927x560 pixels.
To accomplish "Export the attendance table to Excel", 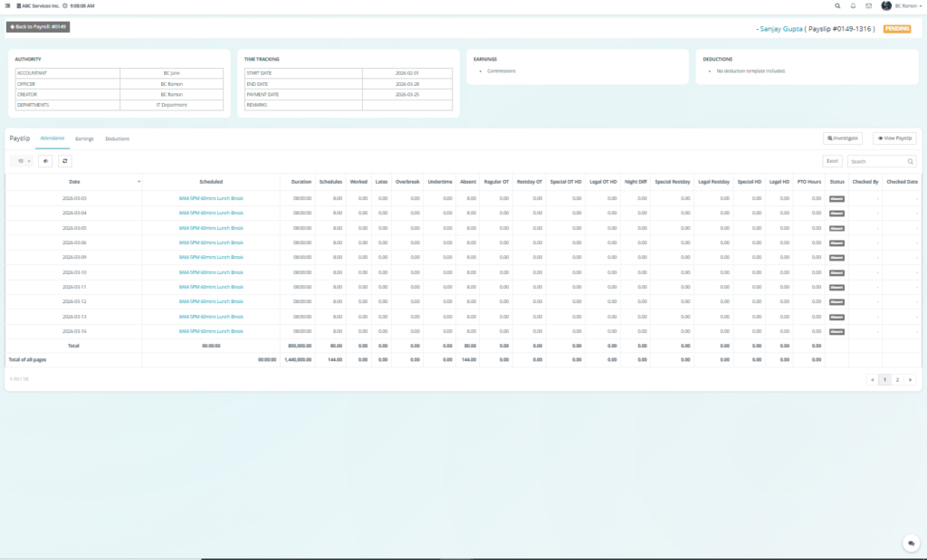I will [831, 161].
